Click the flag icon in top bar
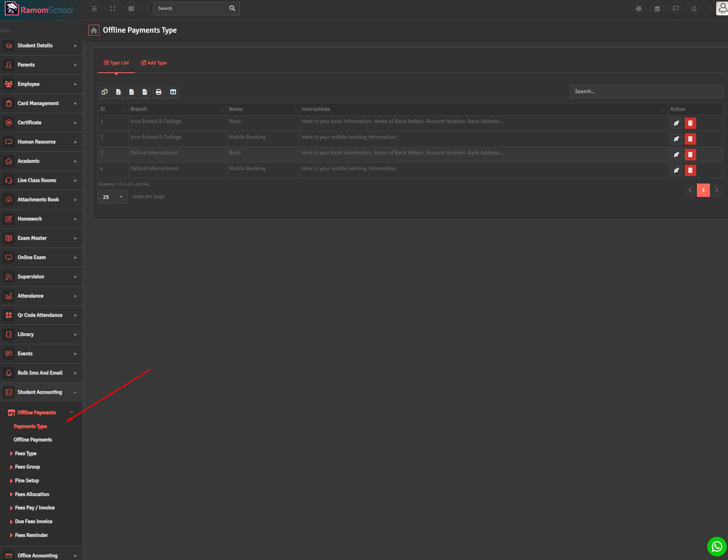Image resolution: width=728 pixels, height=560 pixels. click(676, 8)
